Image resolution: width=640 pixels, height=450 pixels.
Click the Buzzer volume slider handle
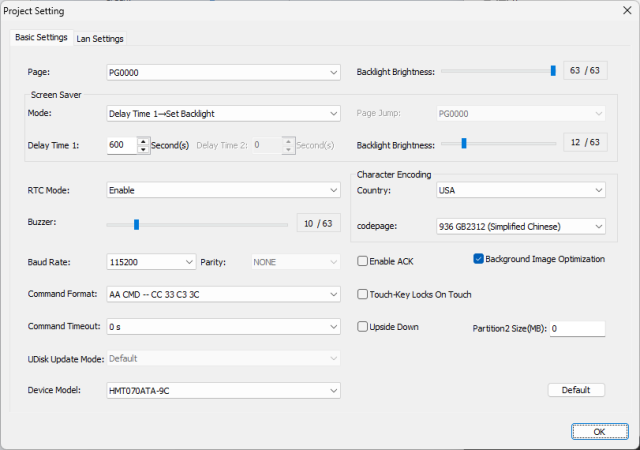pyautogui.click(x=136, y=224)
